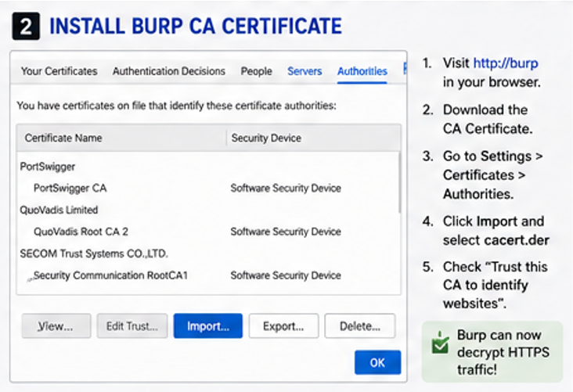Click the Delete... button
Viewport: 573px width, 392px height.
(360, 325)
